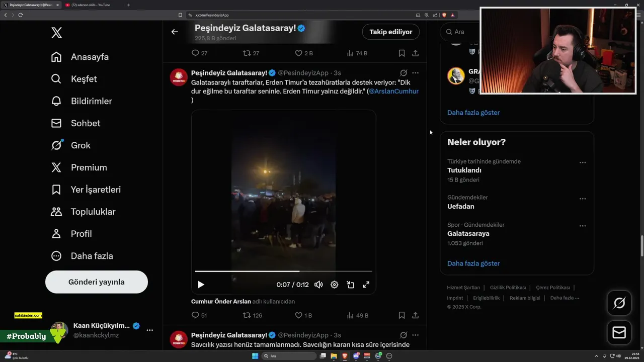Open Profil page
The image size is (644, 362).
tap(71, 234)
